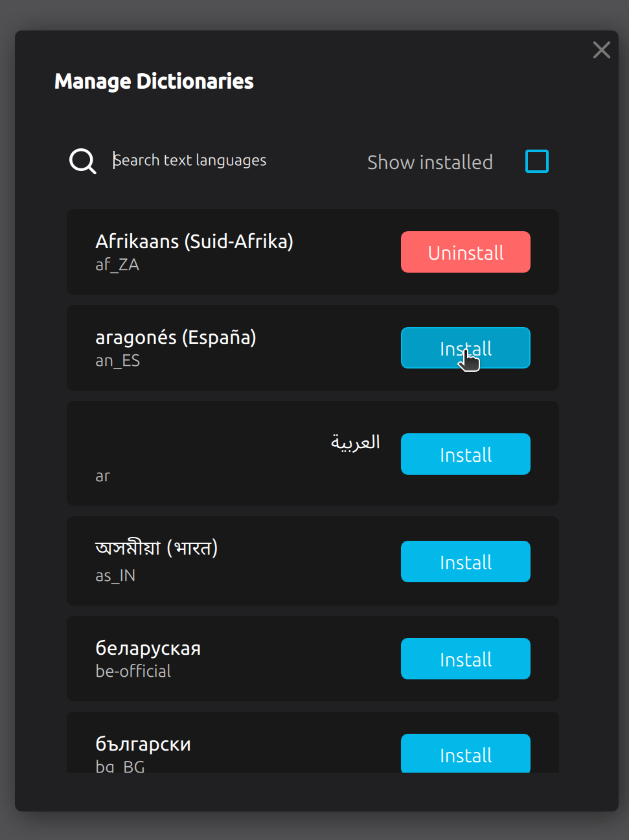Select the Afrikaans (Suid-Afrika) language row
Screen dimensions: 629x840
click(313, 252)
